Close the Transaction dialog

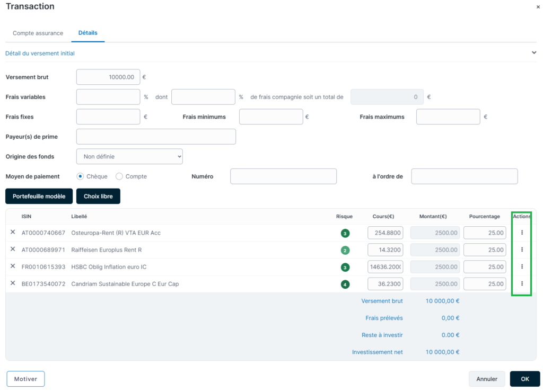[538, 7]
